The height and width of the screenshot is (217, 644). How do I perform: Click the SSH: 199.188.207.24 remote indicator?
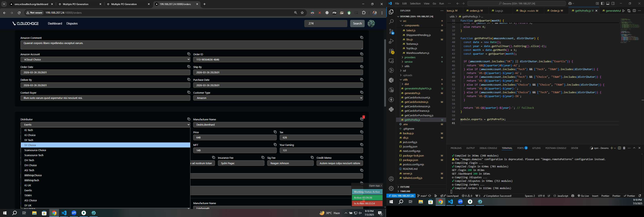(401, 196)
